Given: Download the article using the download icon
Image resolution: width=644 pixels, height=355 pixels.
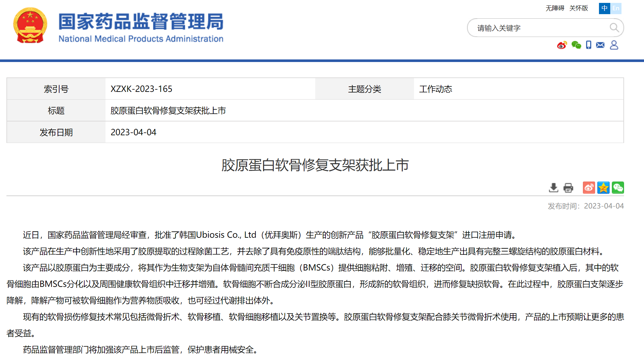Looking at the screenshot, I should [553, 188].
